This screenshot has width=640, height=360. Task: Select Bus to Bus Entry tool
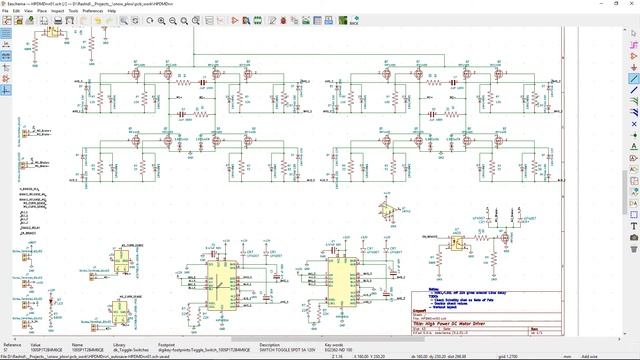[634, 112]
